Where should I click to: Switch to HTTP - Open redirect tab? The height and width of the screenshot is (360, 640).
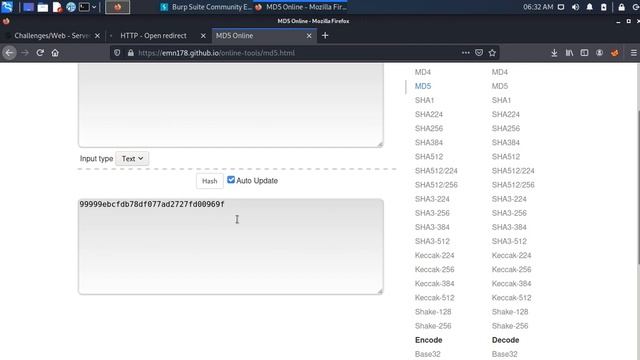pos(153,36)
